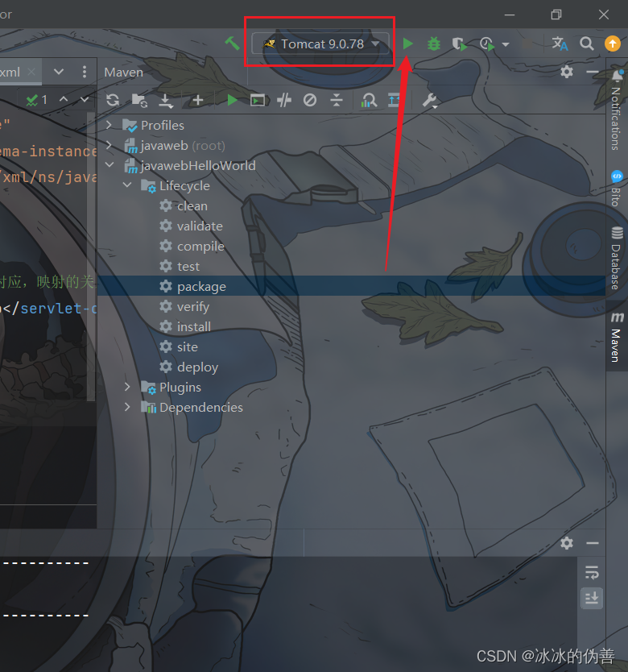Screen dimensions: 628x672
Task: Start debugging with the green bug icon
Action: [433, 44]
